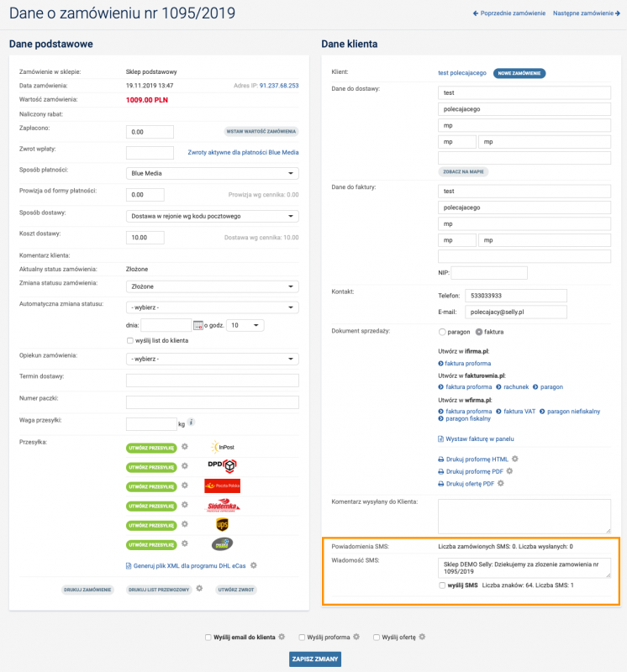
Task: Open InPost shipment settings gear
Action: pyautogui.click(x=186, y=448)
